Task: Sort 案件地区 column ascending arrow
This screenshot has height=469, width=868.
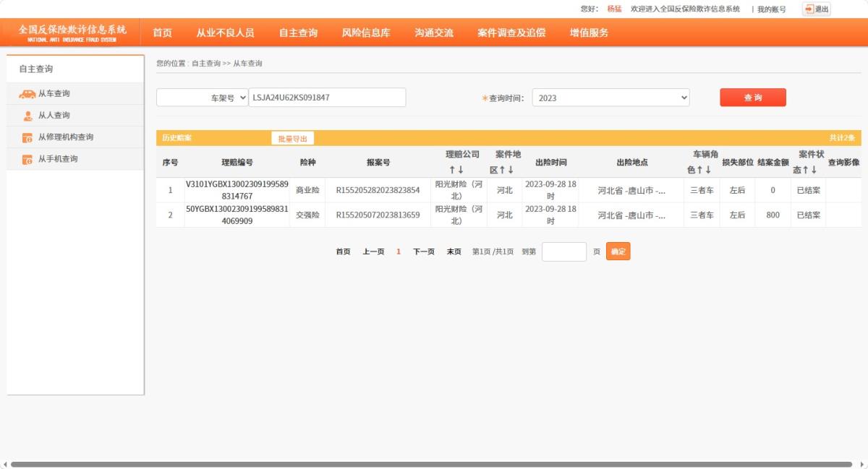Action: coord(502,170)
